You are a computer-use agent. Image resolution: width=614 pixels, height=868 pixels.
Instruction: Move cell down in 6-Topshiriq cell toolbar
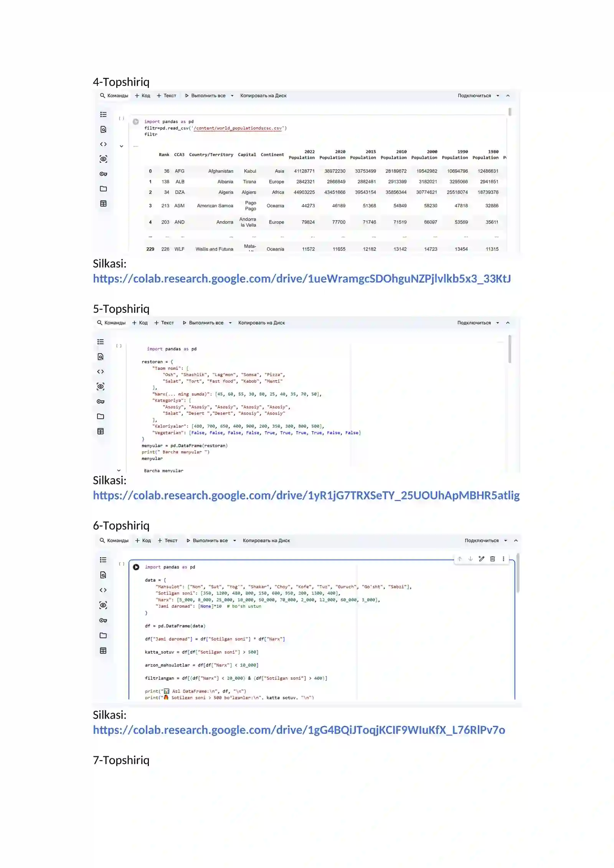470,559
